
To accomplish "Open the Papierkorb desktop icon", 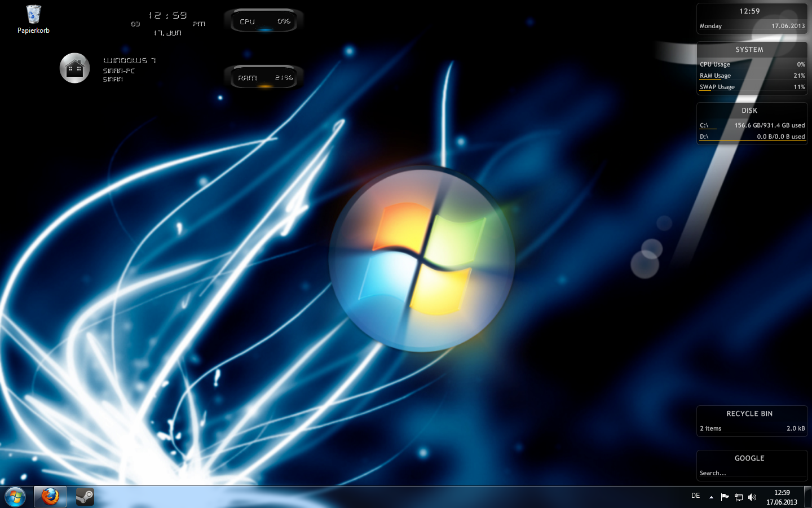I will 33,19.
